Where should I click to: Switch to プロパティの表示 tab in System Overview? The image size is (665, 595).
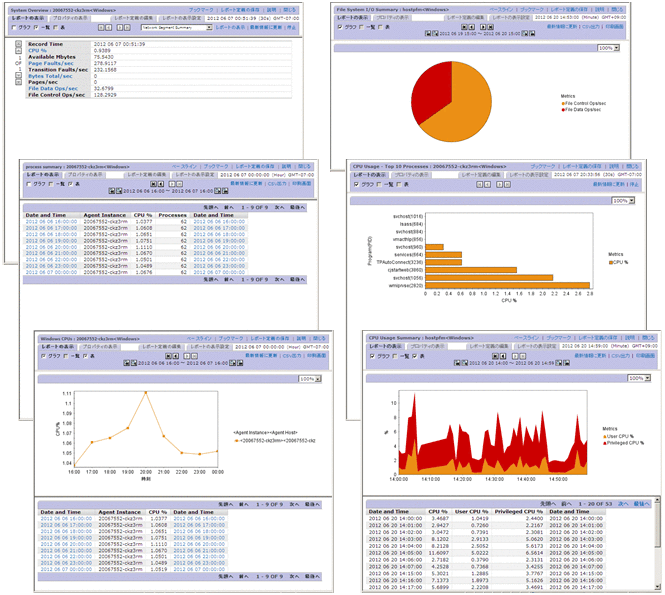64,18
